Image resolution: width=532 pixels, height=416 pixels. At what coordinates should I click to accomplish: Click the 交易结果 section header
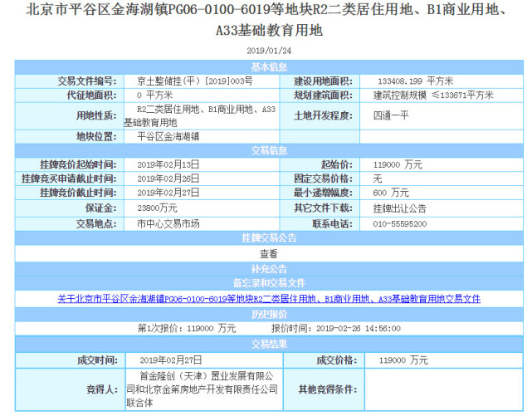click(269, 344)
